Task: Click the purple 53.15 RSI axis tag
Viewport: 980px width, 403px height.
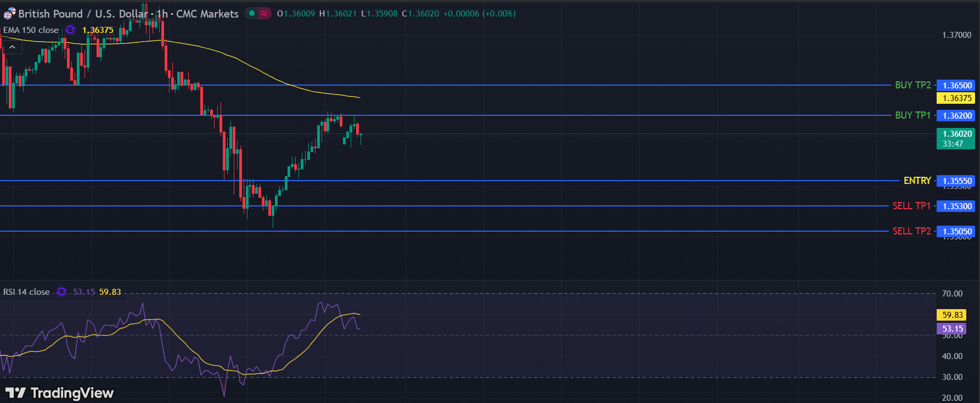Action: [952, 329]
